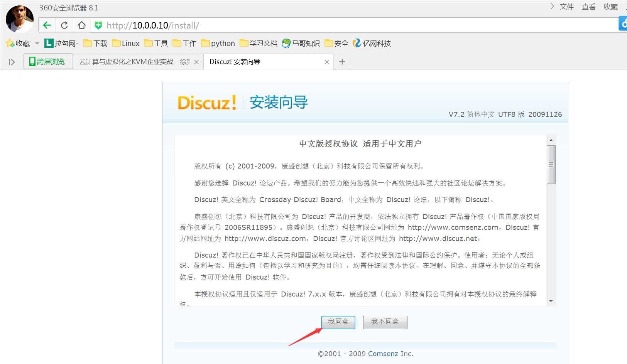The height and width of the screenshot is (364, 627).
Task: Close the Discuz! 安装向导 tab
Action: coord(327,62)
